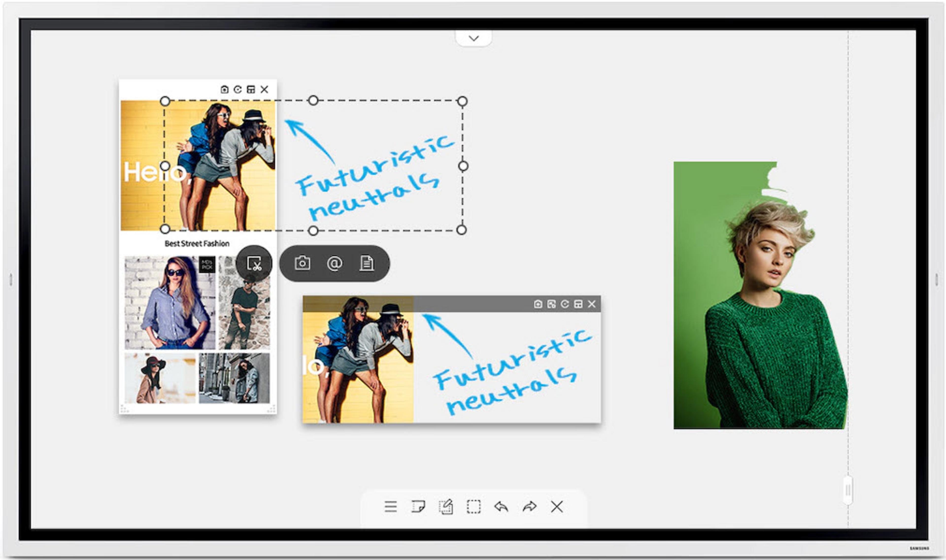Click picture icon on snippet window header
This screenshot has width=946, height=560.
[x=551, y=304]
